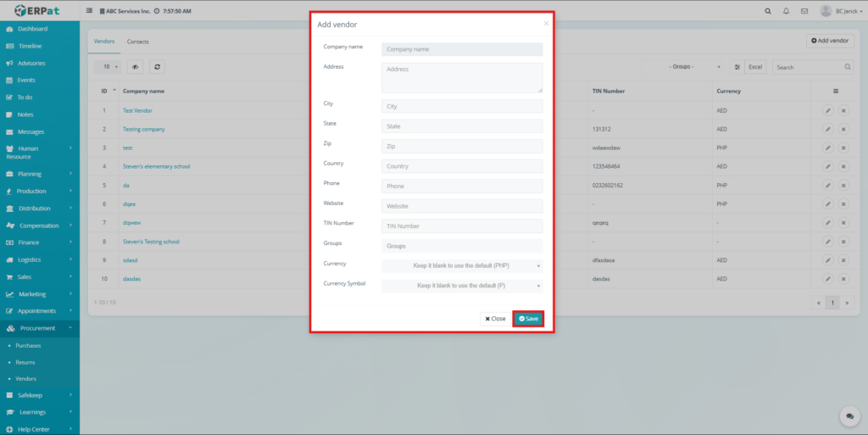The width and height of the screenshot is (868, 435).
Task: Focus the State input field
Action: tap(462, 126)
